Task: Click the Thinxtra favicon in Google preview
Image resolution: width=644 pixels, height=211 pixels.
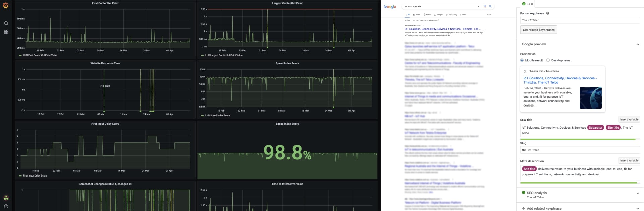Action: pos(525,71)
